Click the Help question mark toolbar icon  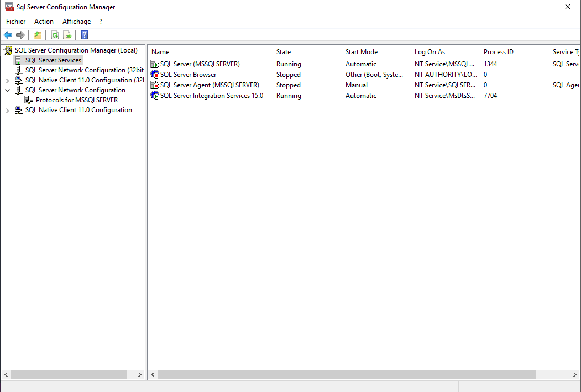[85, 35]
